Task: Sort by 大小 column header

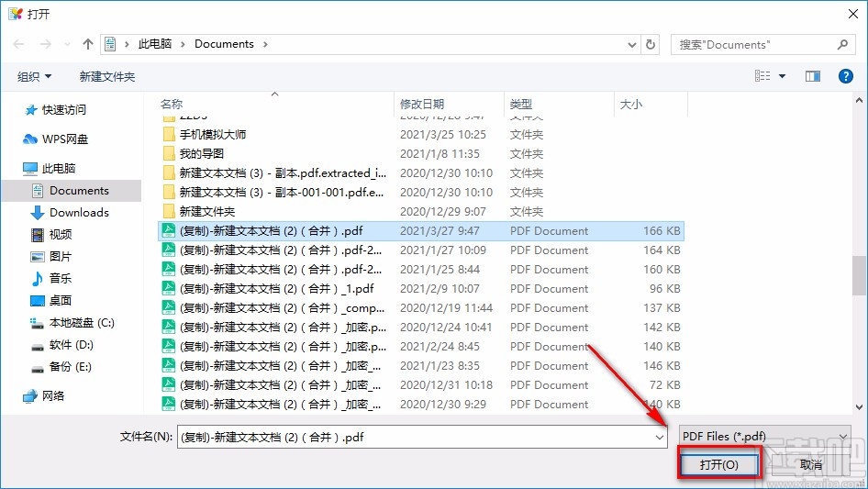Action: tap(631, 104)
